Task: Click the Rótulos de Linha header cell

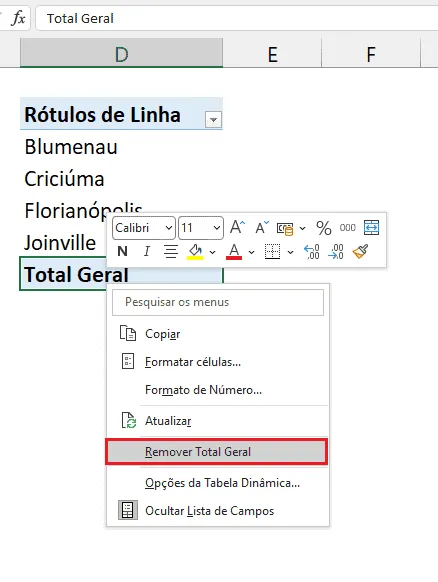Action: point(121,114)
